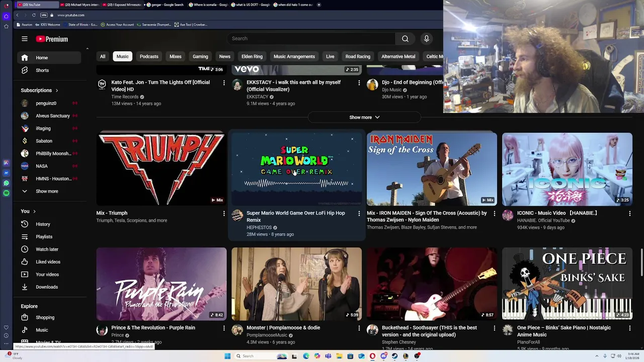Open NASA subscription channel
The width and height of the screenshot is (644, 362).
[49, 166]
